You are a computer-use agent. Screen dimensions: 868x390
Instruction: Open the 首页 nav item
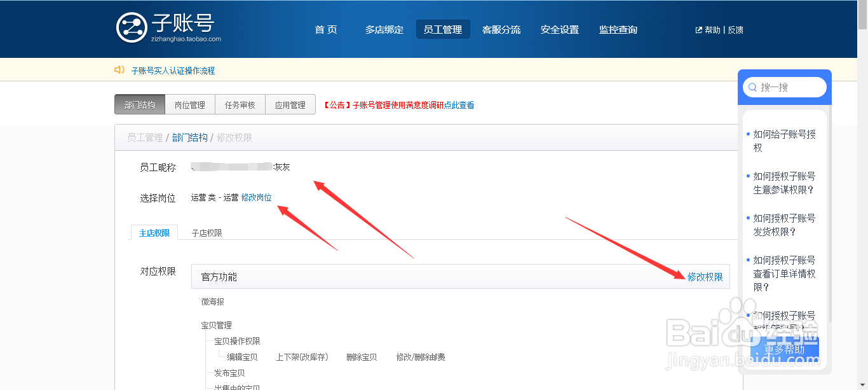coord(326,30)
